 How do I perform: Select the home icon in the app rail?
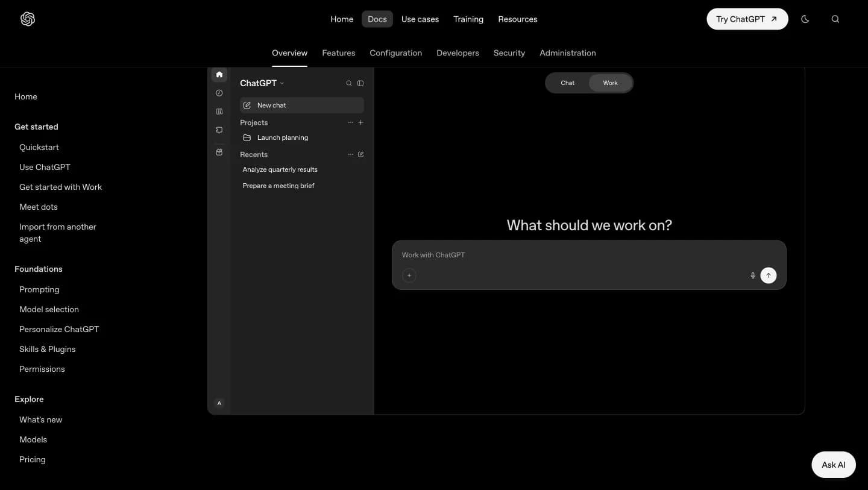(x=219, y=75)
